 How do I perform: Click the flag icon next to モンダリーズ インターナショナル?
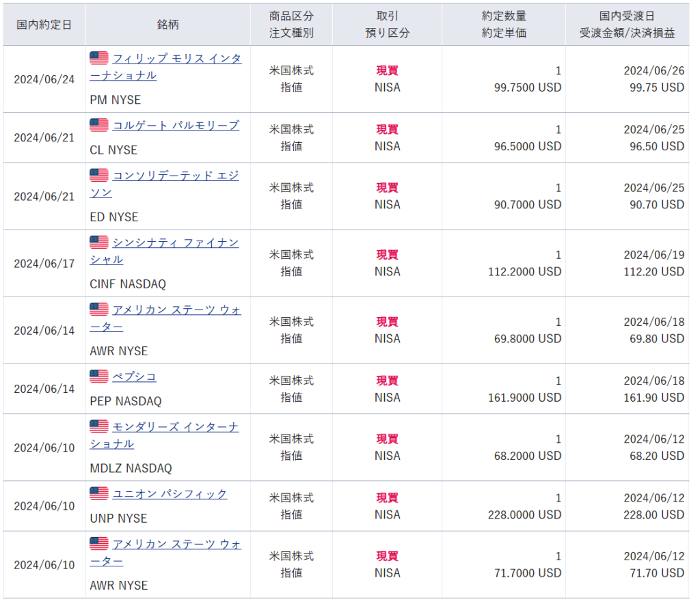click(x=99, y=427)
